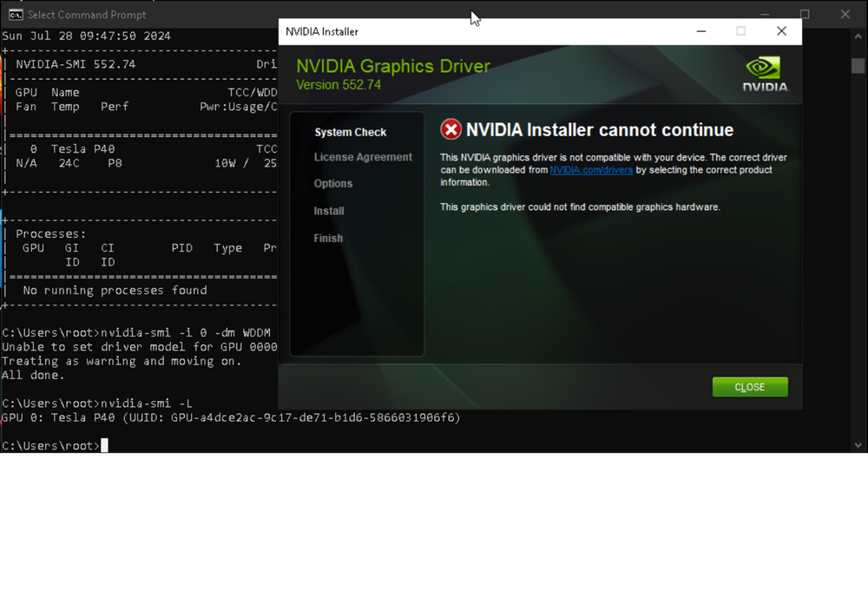Close the NVIDIA Installer window
Viewport: 868px width, 616px height.
pyautogui.click(x=781, y=31)
